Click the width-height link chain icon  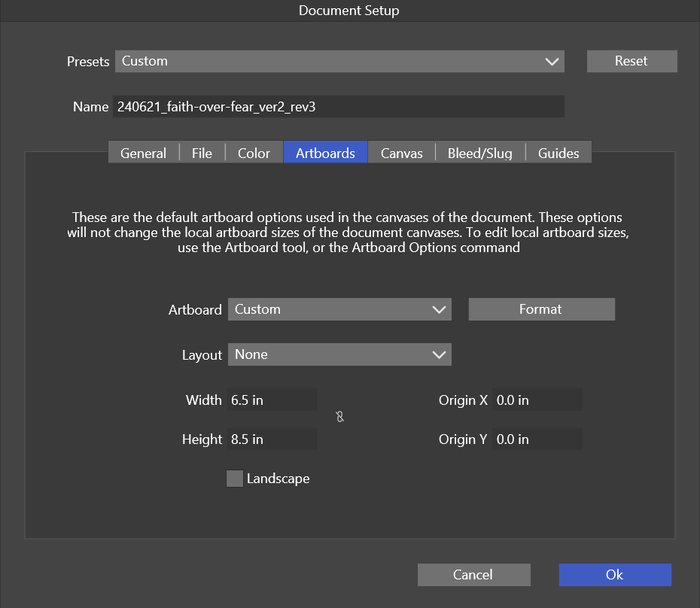point(340,416)
